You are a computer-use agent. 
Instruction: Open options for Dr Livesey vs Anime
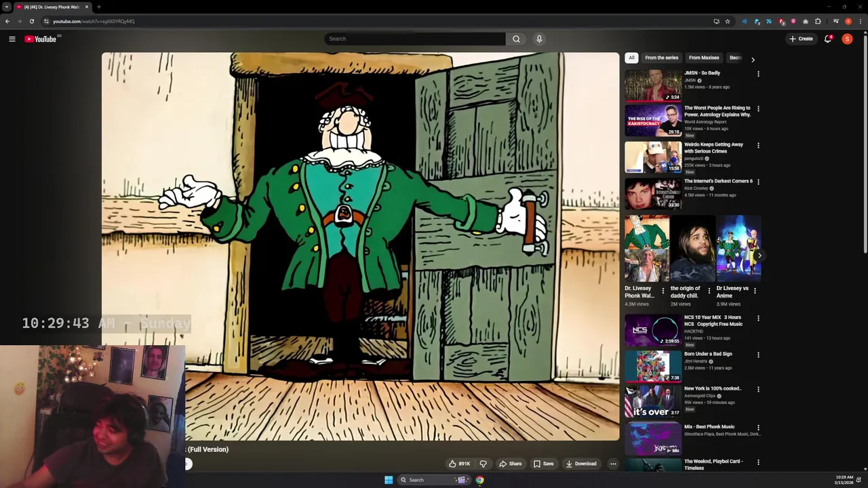pyautogui.click(x=755, y=291)
